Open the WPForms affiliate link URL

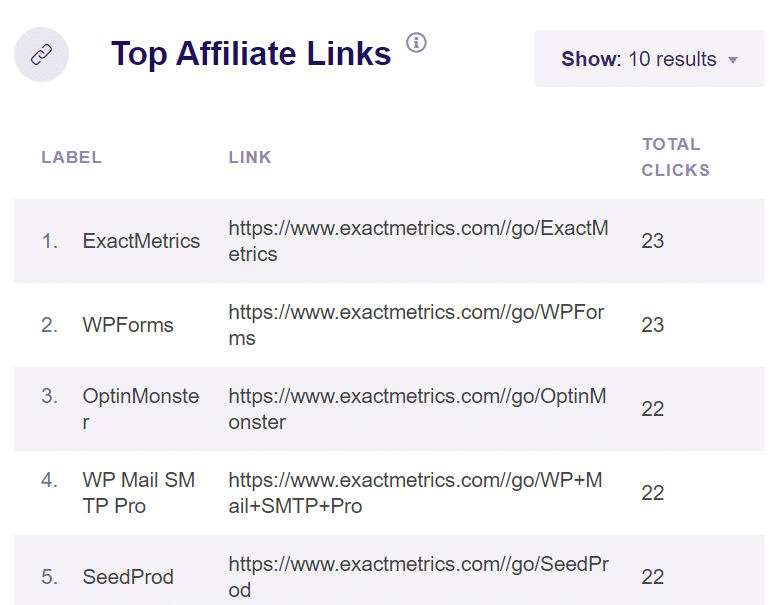pyautogui.click(x=416, y=325)
